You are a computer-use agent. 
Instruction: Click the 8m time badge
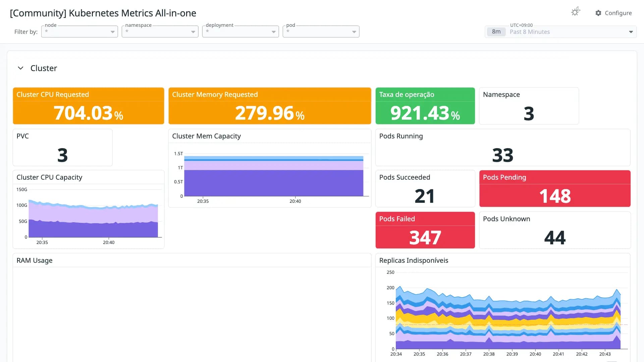[x=496, y=32]
